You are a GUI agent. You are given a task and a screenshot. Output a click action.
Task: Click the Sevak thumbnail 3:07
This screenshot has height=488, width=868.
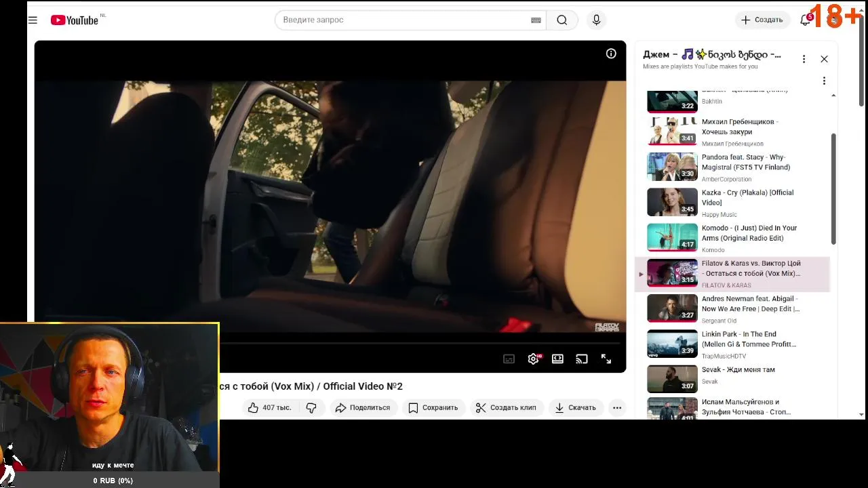tap(672, 379)
